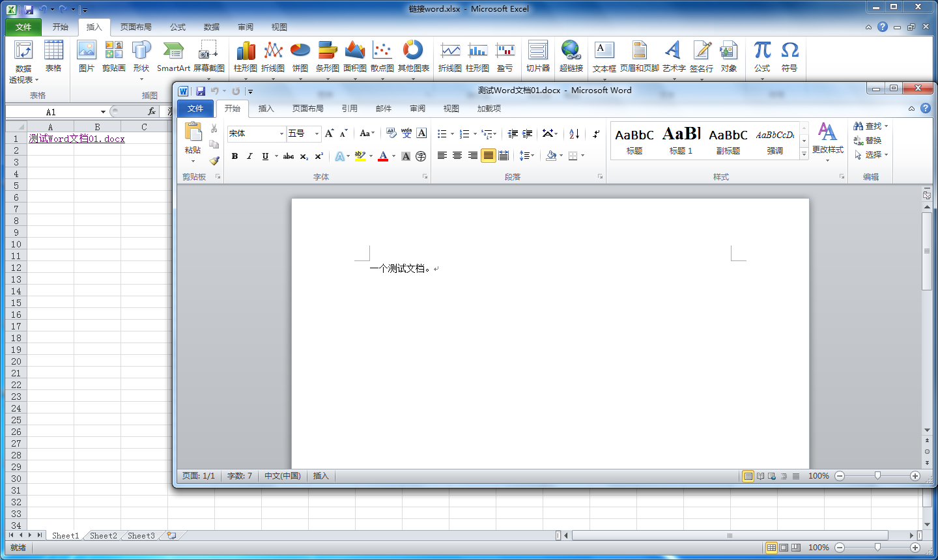
Task: Toggle strikethrough in Word
Action: (x=289, y=156)
